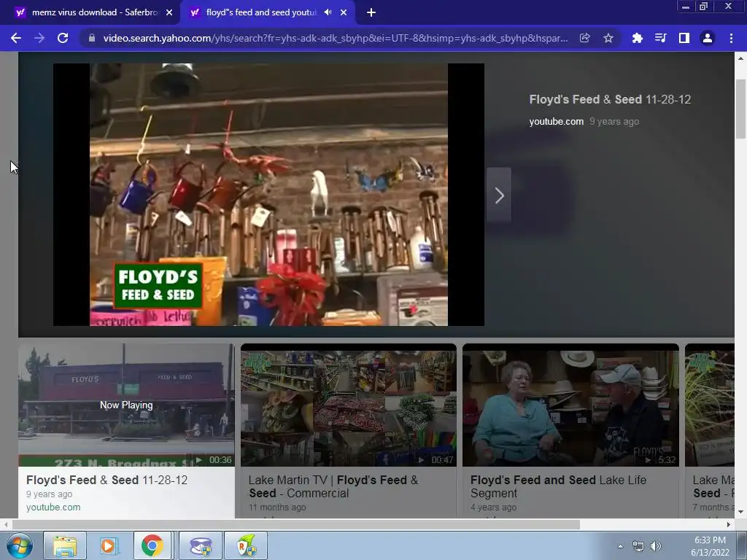Show hidden system tray icons
The image size is (747, 560).
click(620, 546)
